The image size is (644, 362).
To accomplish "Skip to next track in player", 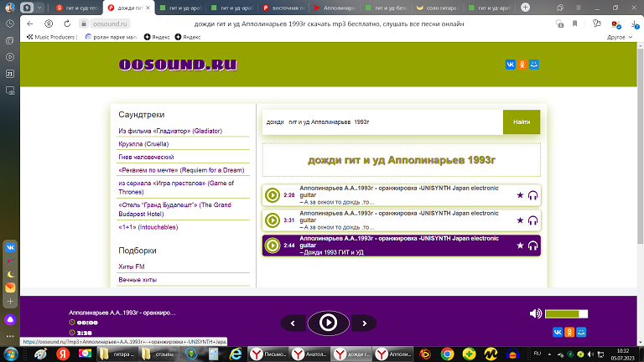I will pyautogui.click(x=364, y=323).
